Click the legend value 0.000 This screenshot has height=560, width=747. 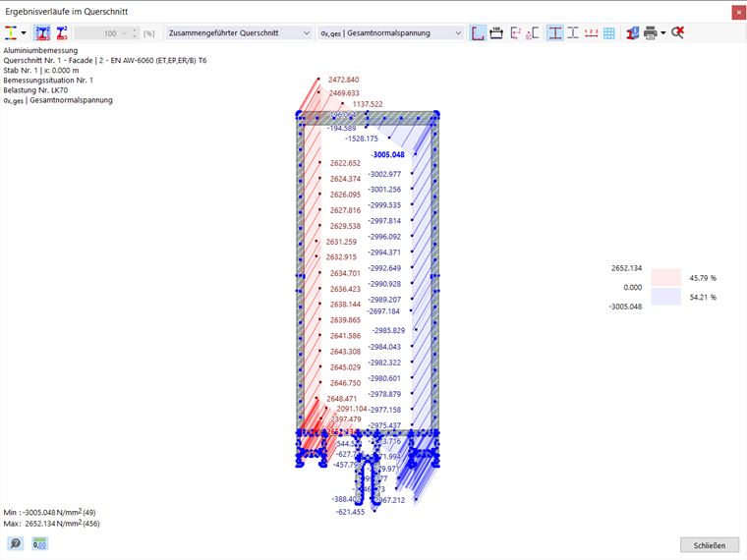pos(633,287)
